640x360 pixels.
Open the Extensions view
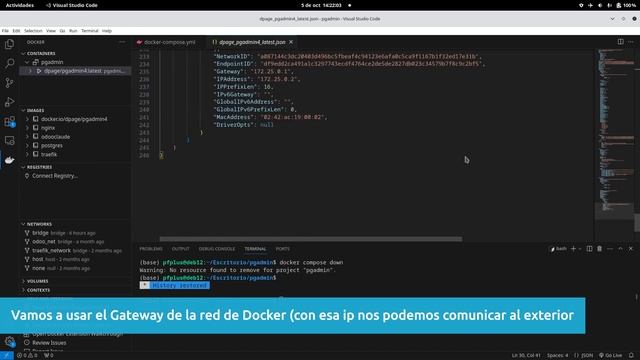[x=9, y=121]
